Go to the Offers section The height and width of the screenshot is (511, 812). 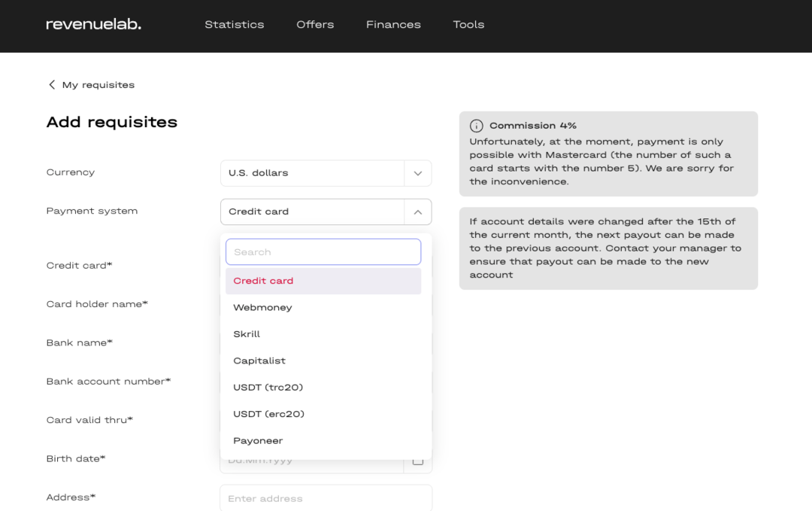tap(315, 25)
